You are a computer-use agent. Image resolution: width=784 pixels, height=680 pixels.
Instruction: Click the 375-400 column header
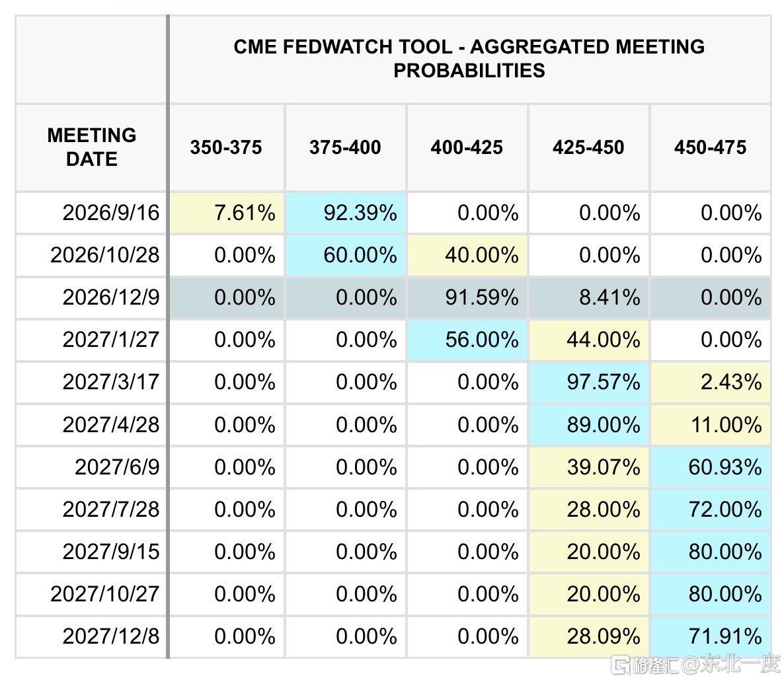(346, 147)
